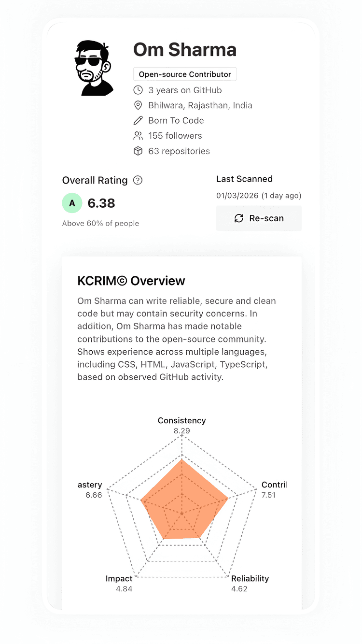Click the orange radar chart shape
362x644 pixels.
click(x=183, y=498)
